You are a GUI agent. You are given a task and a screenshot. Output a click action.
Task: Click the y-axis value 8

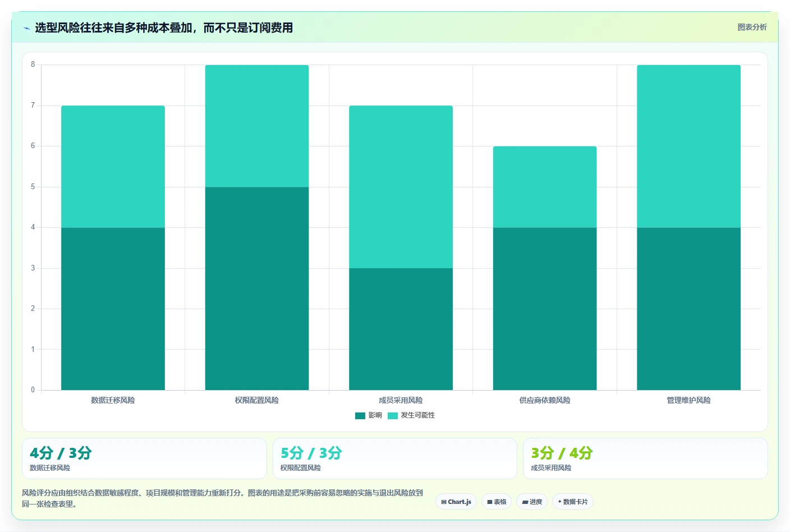(x=33, y=65)
